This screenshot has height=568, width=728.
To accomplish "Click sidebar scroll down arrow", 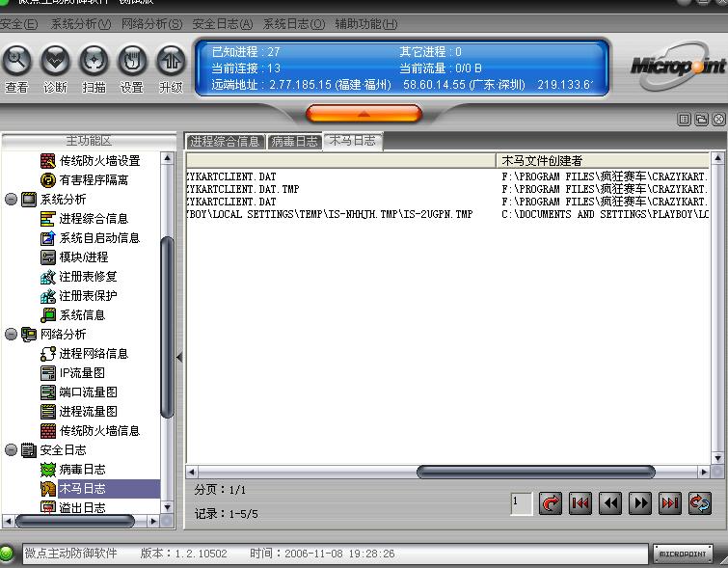I will (x=168, y=507).
